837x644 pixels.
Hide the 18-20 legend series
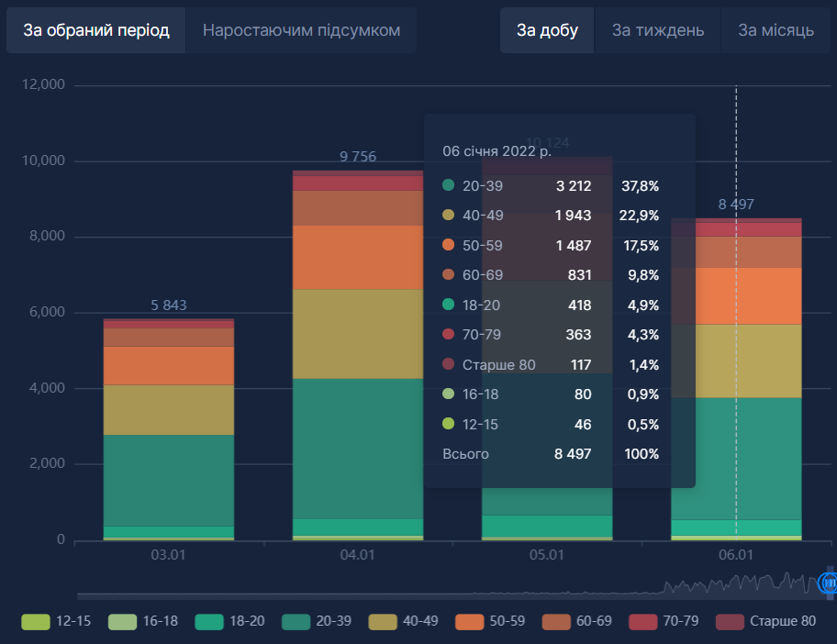(230, 622)
